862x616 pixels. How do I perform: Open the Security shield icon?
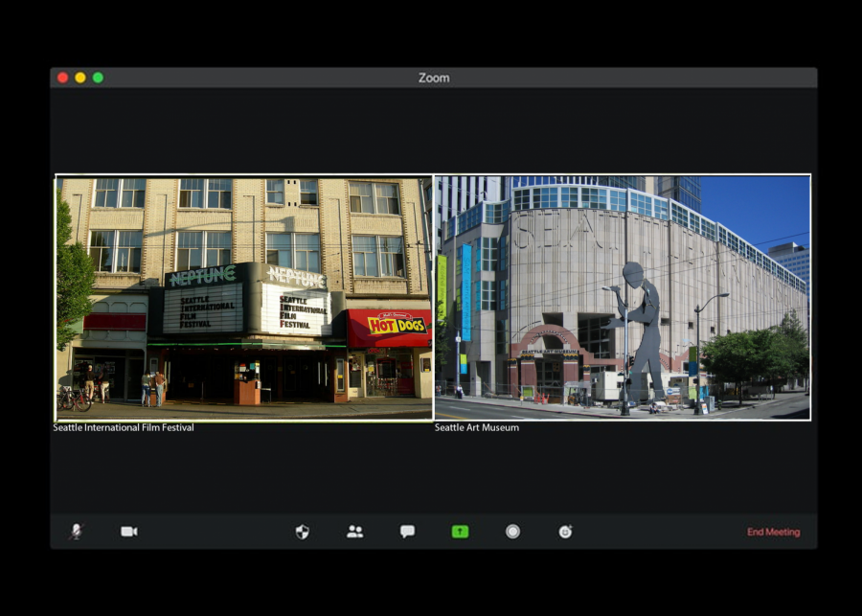coord(303,532)
